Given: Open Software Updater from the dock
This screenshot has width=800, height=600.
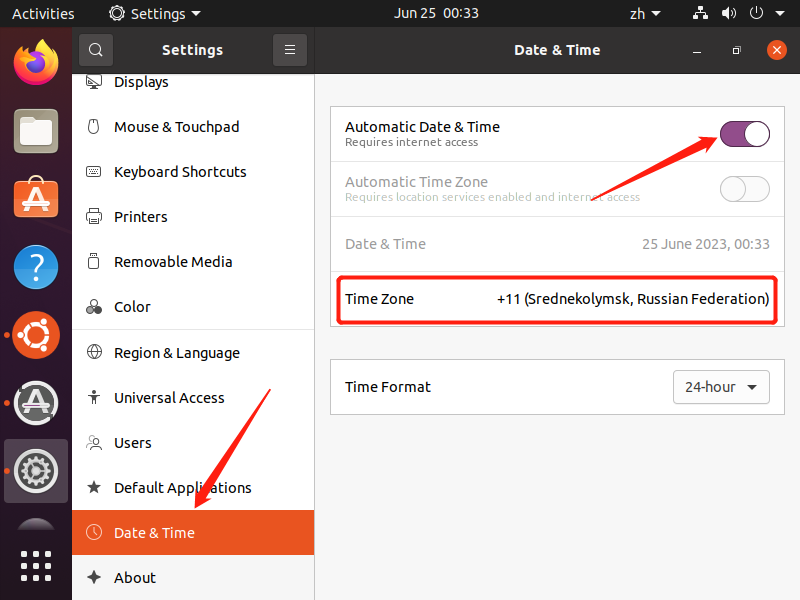Looking at the screenshot, I should pos(36,402).
